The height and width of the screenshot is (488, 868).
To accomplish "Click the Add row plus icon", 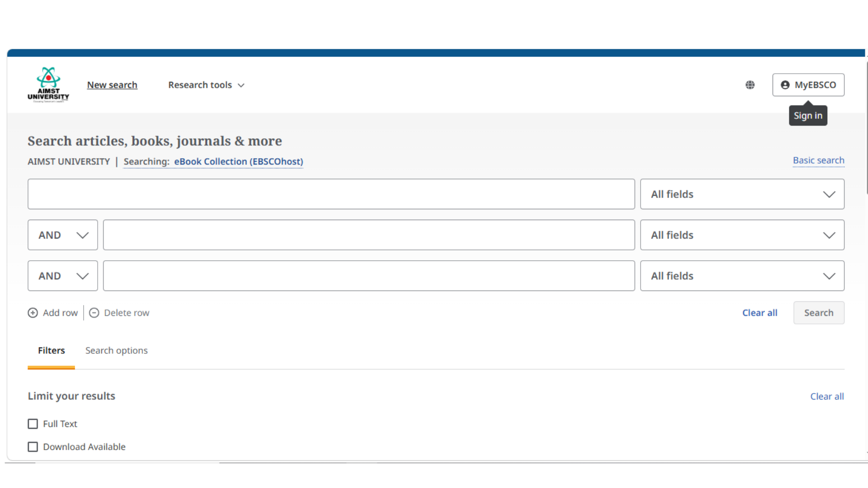I will click(33, 313).
